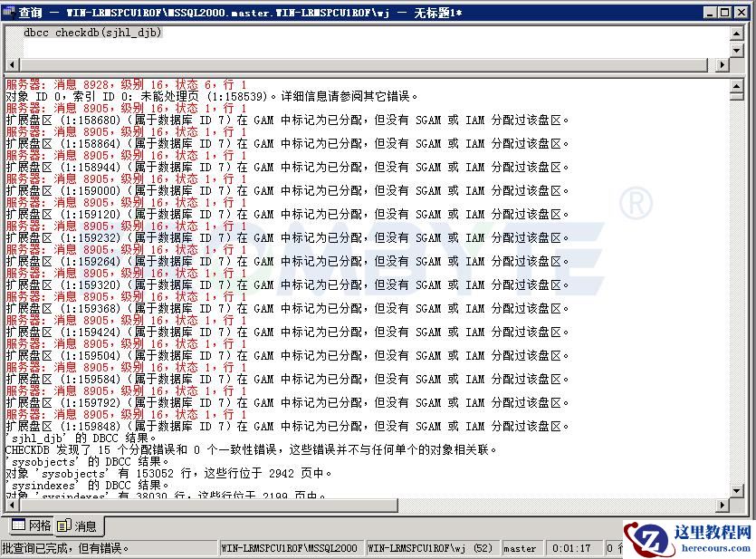Select the extent line for (1:159792)
Screen dimensions: 756x559
(x=287, y=403)
